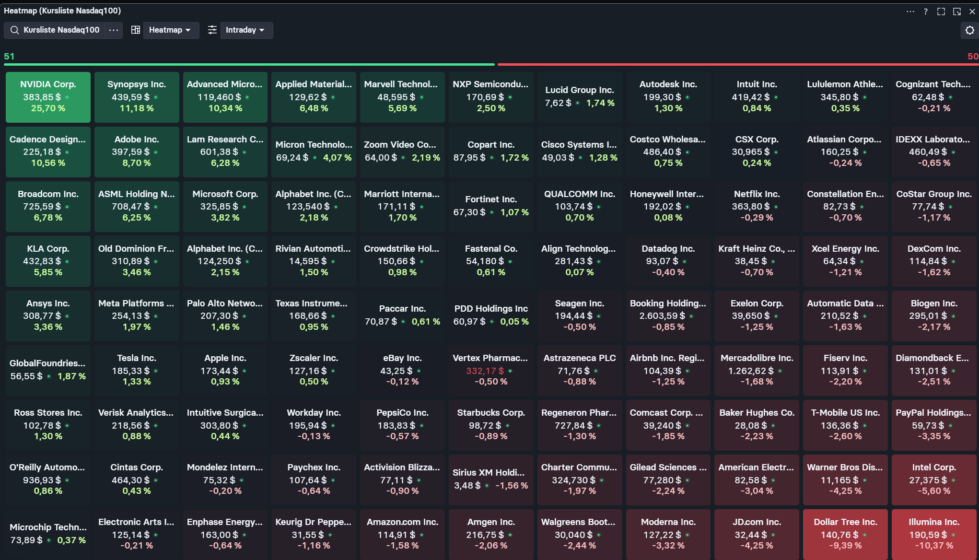
Task: Click the green gainers bar segment
Action: coord(249,64)
